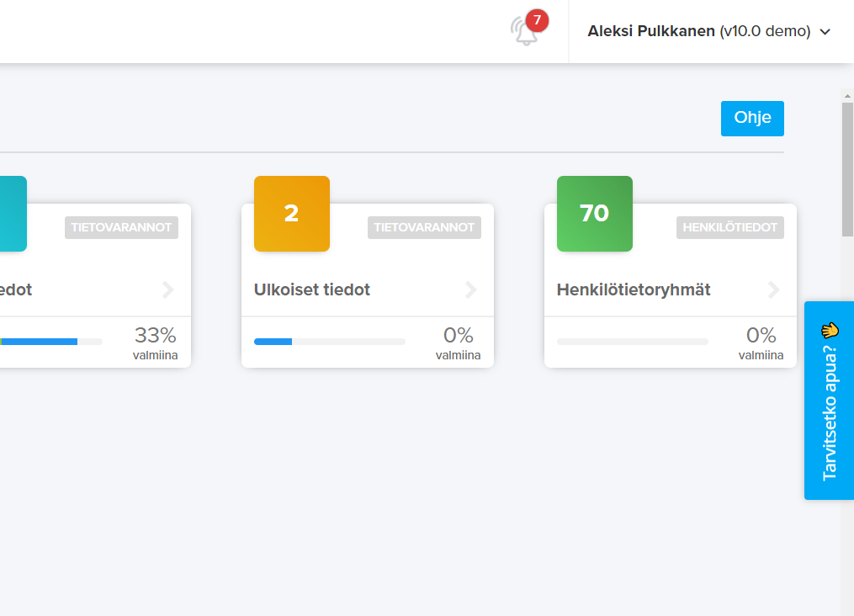
Task: Click the Ulkoiset tiedot progress bar
Action: [330, 342]
